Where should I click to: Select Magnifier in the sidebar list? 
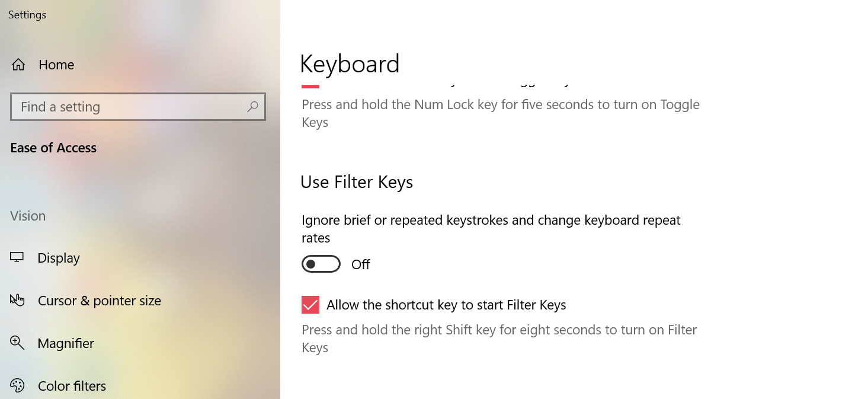coord(66,343)
